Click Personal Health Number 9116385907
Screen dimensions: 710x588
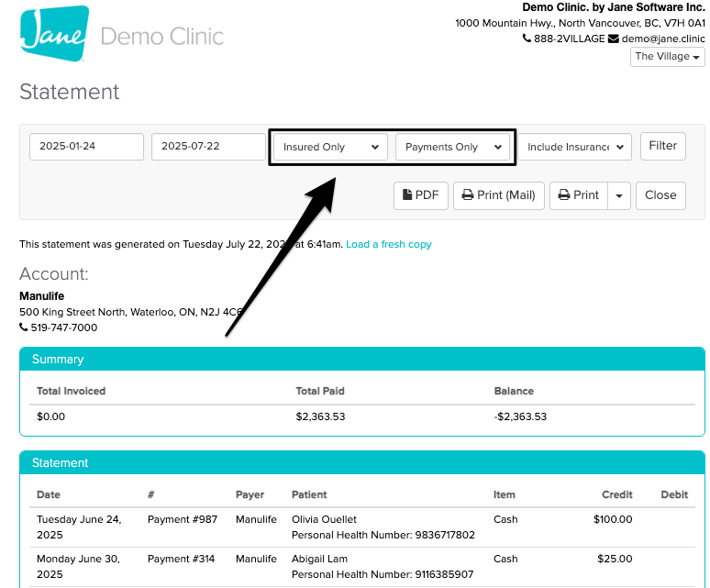383,574
